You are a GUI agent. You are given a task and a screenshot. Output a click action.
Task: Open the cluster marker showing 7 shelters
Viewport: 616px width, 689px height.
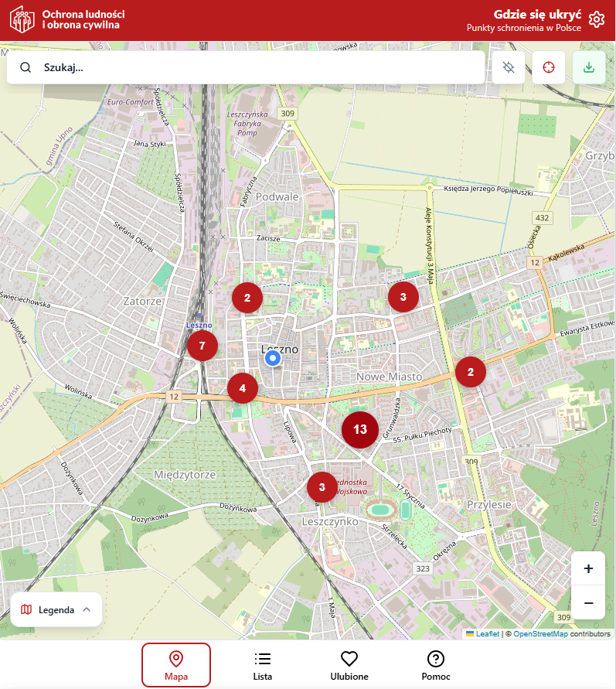click(202, 346)
